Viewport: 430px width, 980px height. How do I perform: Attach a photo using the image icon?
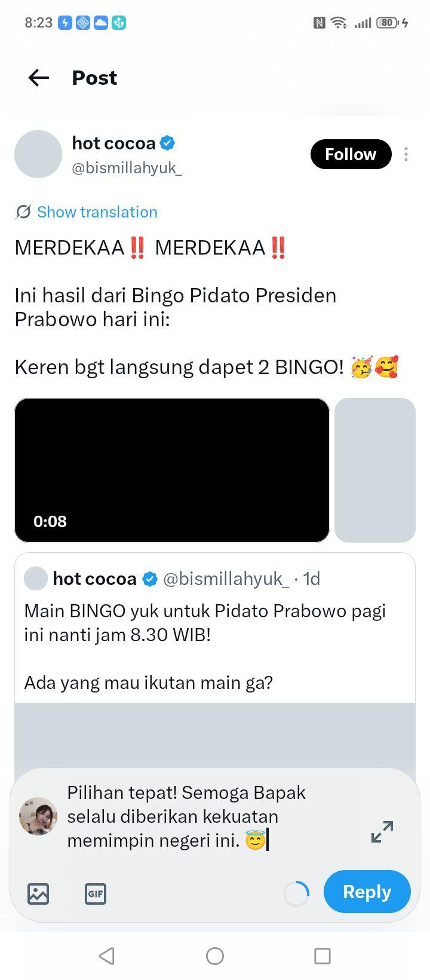pos(38,894)
